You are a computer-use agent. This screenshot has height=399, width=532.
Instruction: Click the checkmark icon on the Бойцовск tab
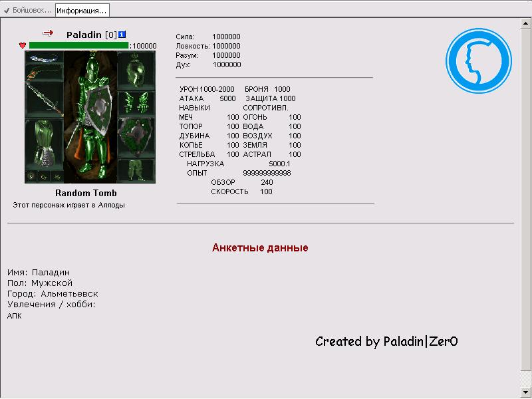7,11
